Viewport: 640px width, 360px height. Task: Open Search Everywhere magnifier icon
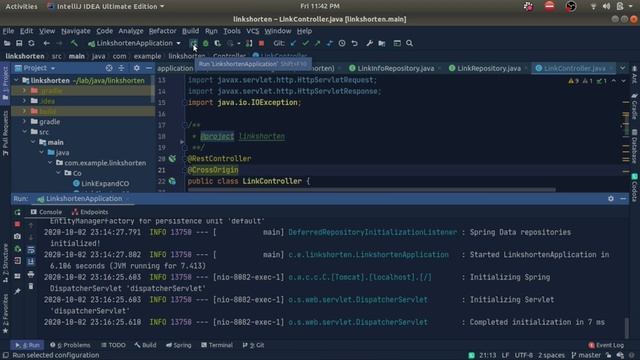click(409, 43)
